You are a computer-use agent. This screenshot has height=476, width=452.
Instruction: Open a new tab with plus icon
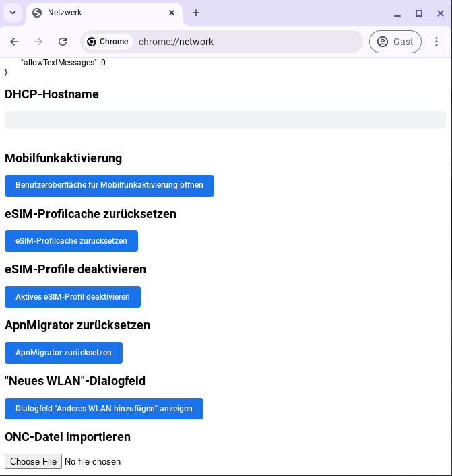tap(196, 13)
